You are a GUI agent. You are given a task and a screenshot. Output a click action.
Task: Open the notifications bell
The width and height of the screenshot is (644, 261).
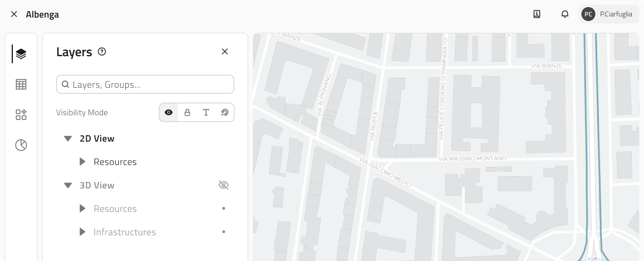564,14
